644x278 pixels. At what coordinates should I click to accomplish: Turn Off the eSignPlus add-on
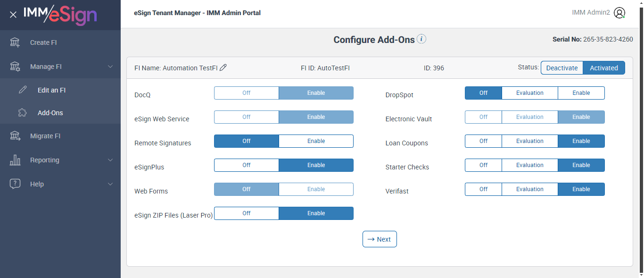coord(246,165)
